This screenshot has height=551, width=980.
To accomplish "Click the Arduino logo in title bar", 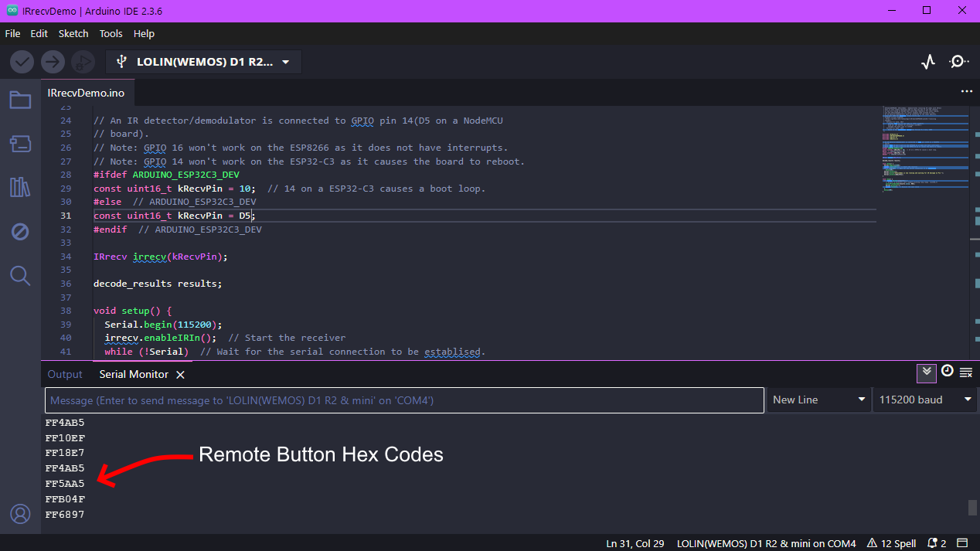I will (12, 12).
